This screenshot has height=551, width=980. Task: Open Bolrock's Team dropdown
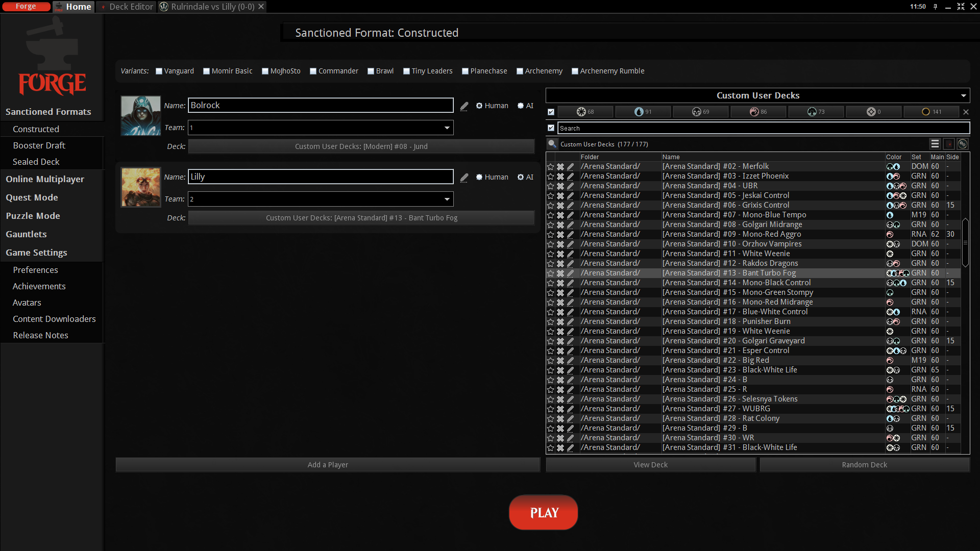[x=321, y=128]
